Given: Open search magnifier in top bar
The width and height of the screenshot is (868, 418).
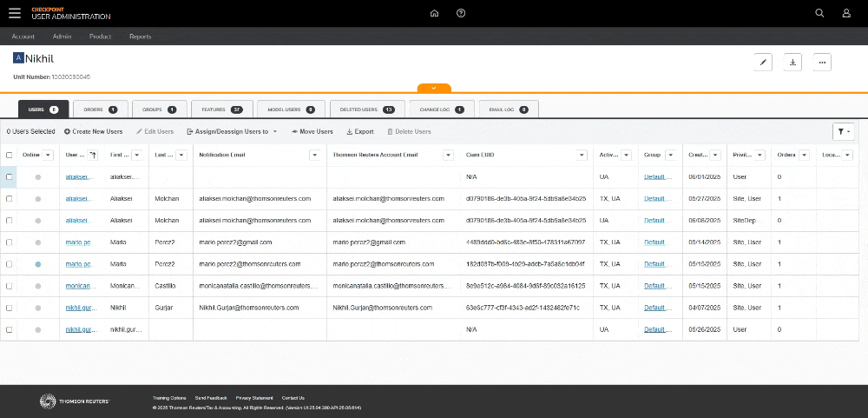Looking at the screenshot, I should coord(820,13).
